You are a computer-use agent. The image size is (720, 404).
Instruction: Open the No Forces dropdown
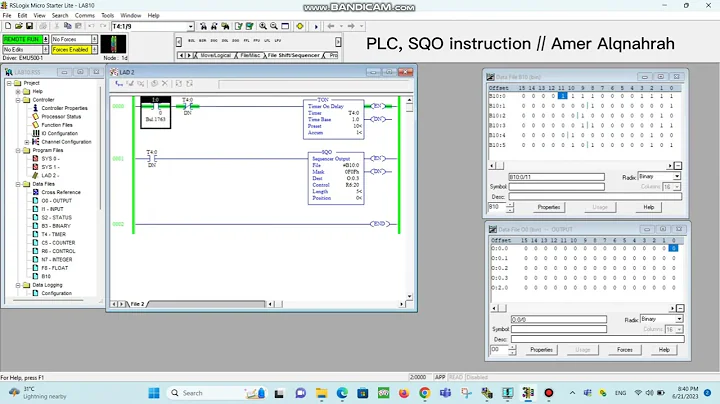(x=94, y=39)
